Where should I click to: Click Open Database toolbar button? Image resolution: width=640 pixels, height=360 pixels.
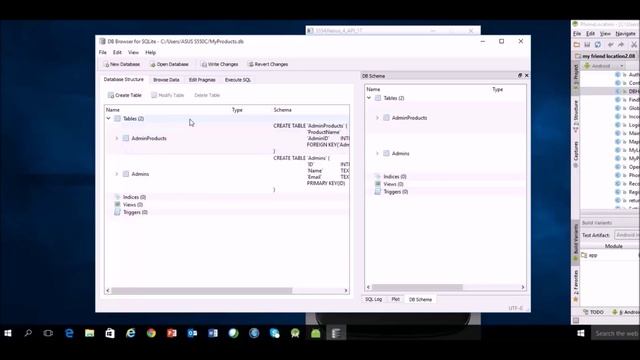(169, 64)
